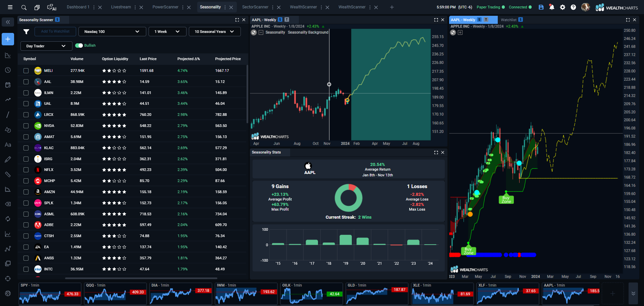Image resolution: width=644 pixels, height=306 pixels.
Task: Open the settings gear
Action: [x=562, y=7]
